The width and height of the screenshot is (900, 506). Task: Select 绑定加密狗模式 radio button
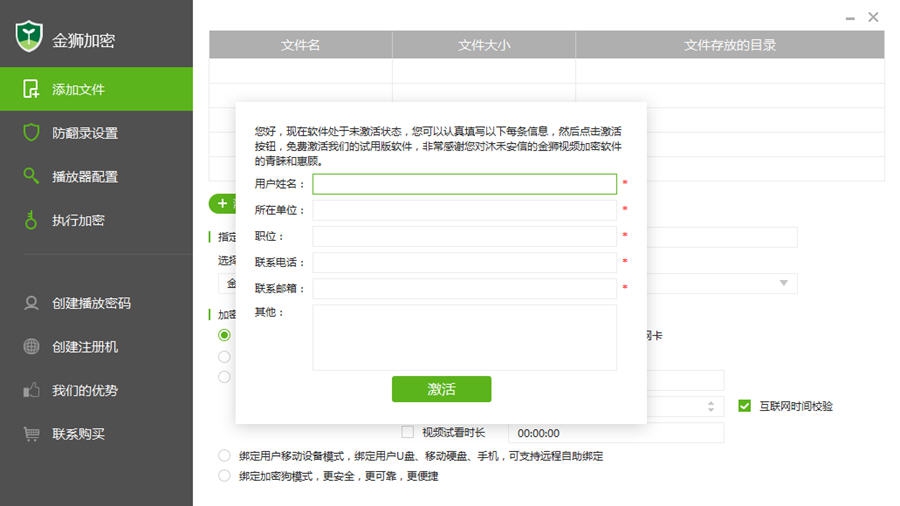tap(224, 475)
